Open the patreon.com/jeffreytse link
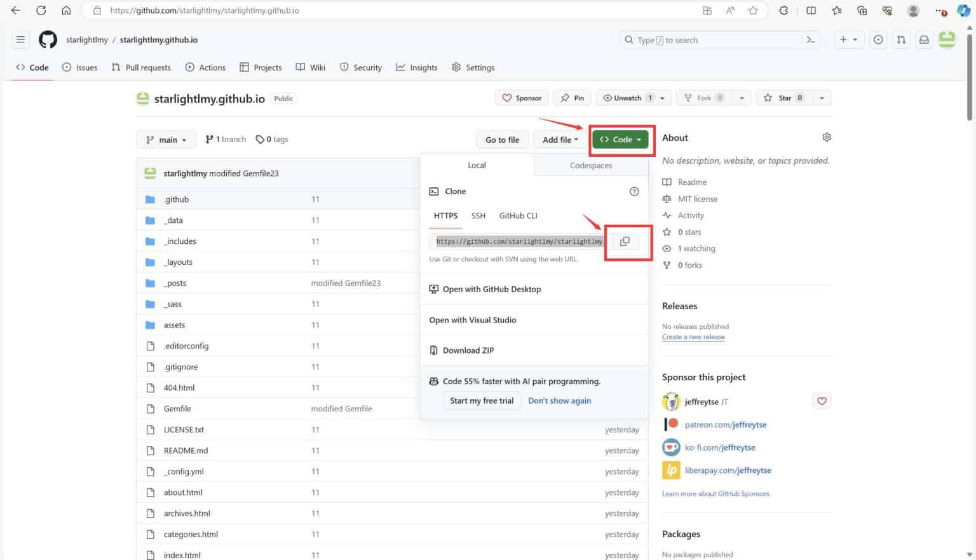The height and width of the screenshot is (560, 976). coord(726,425)
